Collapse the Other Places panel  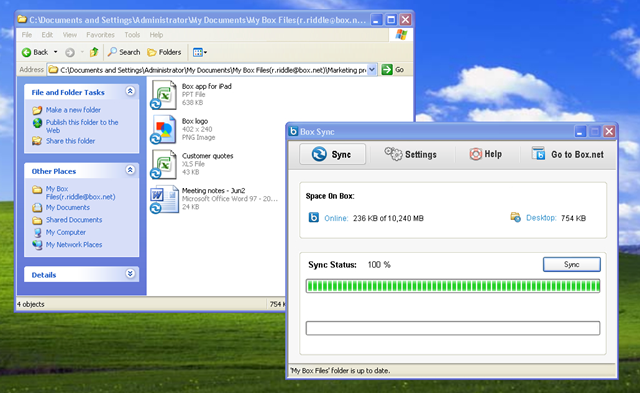coord(130,170)
